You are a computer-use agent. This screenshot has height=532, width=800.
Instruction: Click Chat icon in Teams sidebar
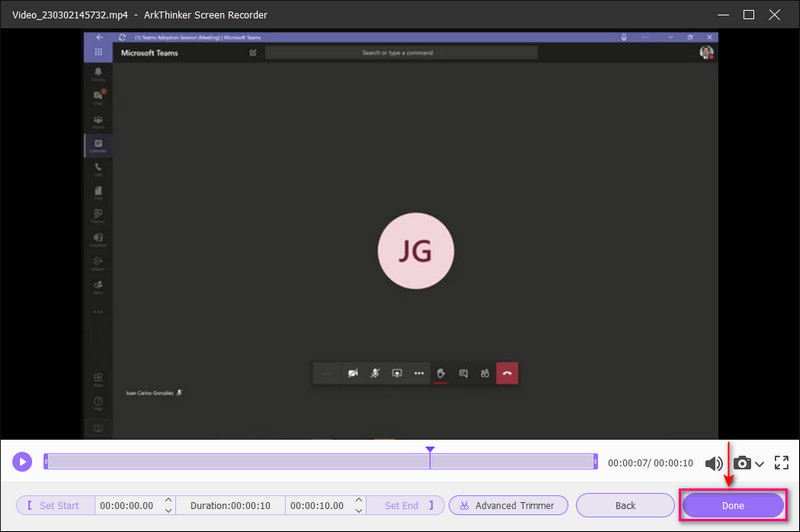point(98,97)
